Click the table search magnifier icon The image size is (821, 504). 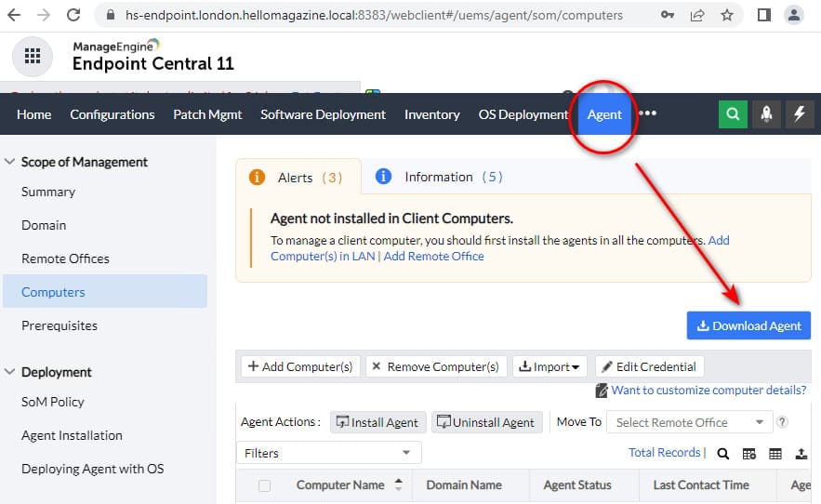tap(722, 454)
